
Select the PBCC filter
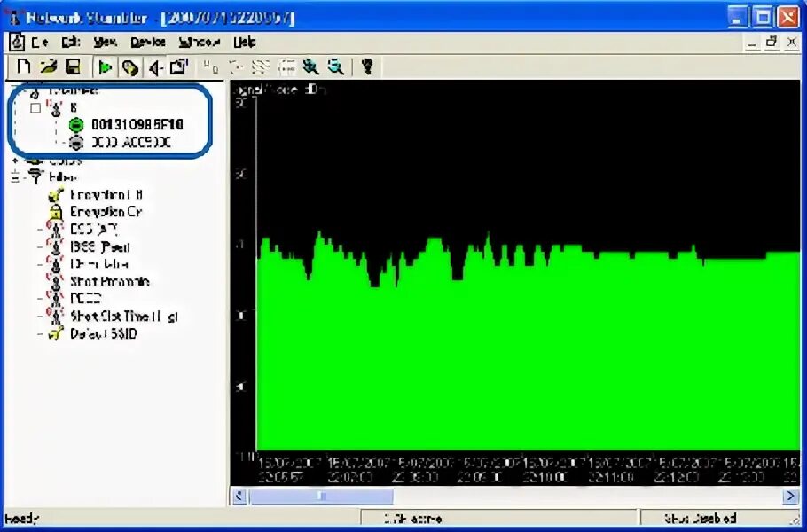point(85,299)
